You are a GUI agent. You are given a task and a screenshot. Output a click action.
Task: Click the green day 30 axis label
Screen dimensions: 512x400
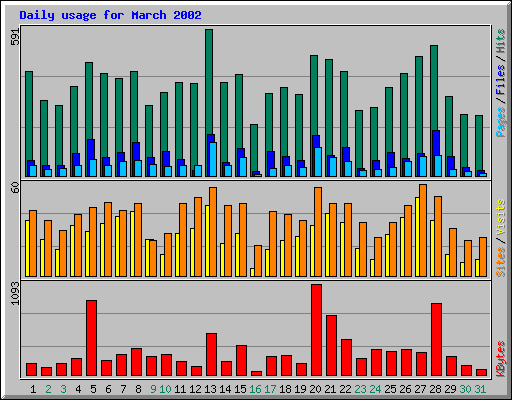coord(465,389)
